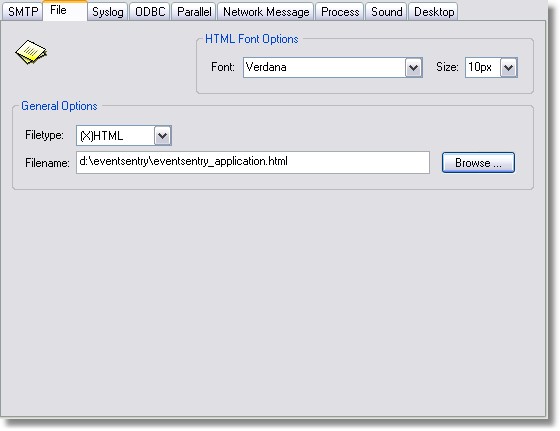Screen dimensions: 560x431
Task: Click the yellow notepad file icon
Action: (x=31, y=52)
